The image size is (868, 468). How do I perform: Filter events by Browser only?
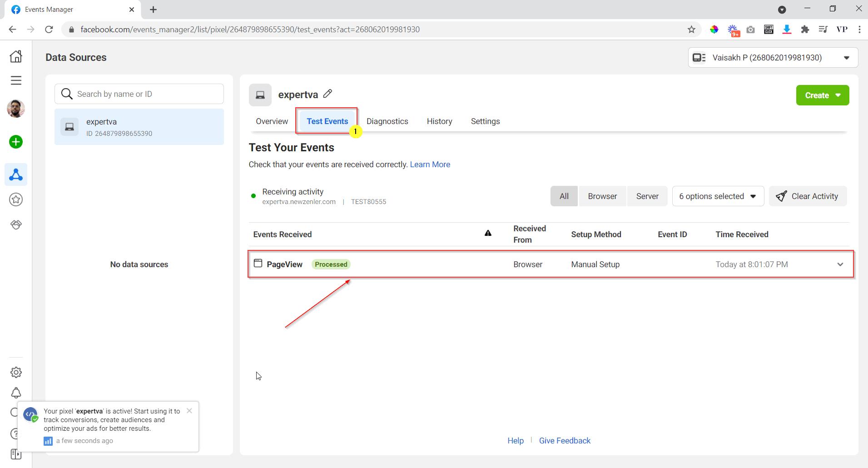[602, 196]
